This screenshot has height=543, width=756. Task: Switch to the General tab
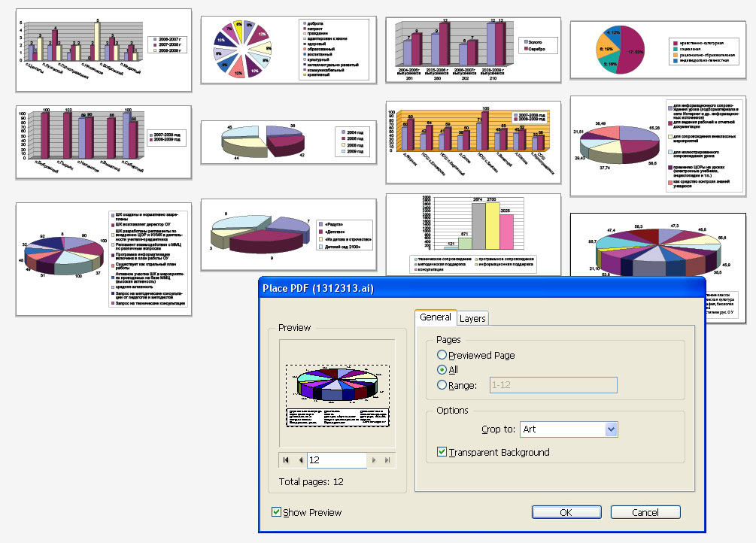[x=436, y=317]
